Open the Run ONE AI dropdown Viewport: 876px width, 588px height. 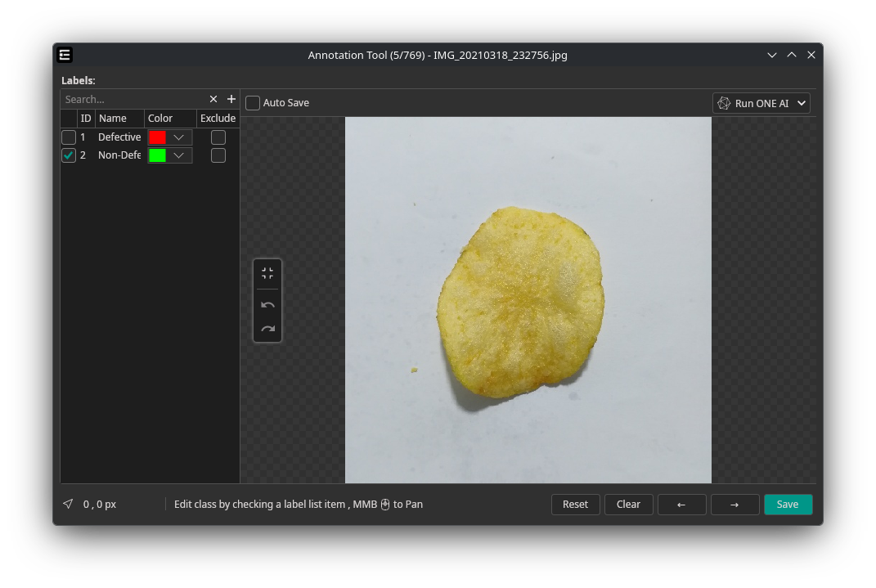(761, 103)
